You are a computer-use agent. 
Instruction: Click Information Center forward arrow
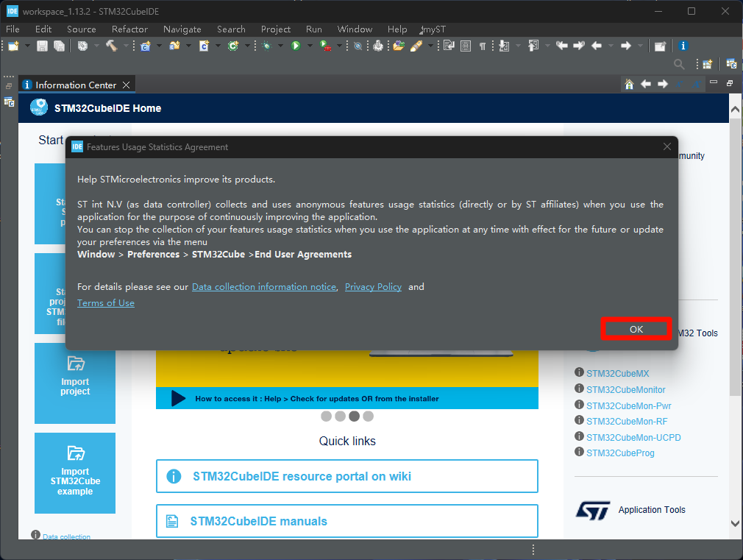pyautogui.click(x=663, y=85)
